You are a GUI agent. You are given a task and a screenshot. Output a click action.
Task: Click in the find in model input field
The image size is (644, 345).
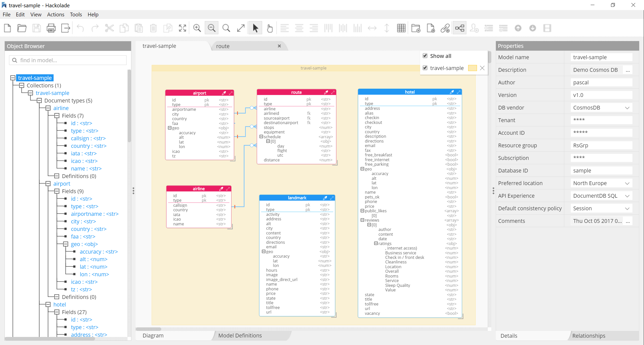pos(69,60)
